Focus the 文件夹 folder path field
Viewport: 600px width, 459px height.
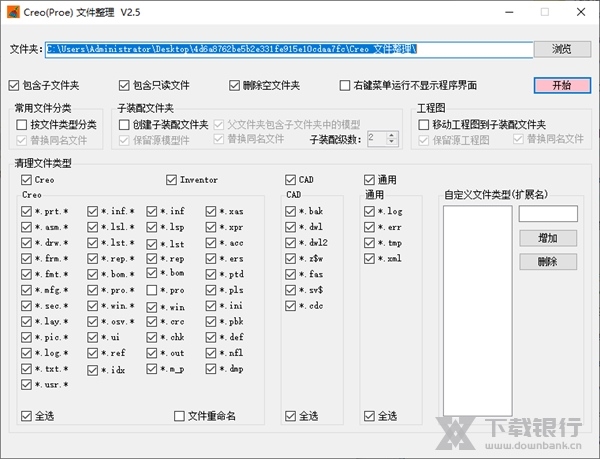pos(289,50)
